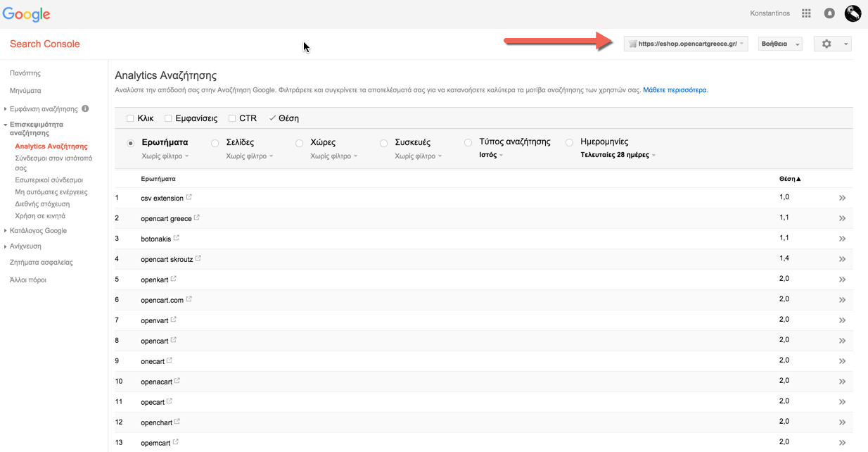Image resolution: width=868 pixels, height=452 pixels.
Task: Open the external link icon next to opencart greece
Action: click(x=197, y=218)
